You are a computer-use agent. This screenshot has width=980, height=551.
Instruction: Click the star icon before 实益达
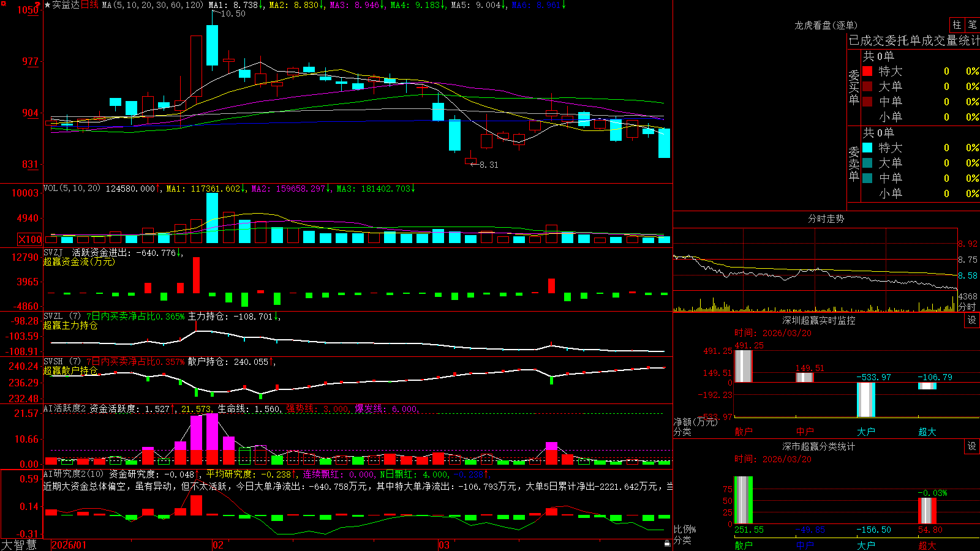pos(47,5)
